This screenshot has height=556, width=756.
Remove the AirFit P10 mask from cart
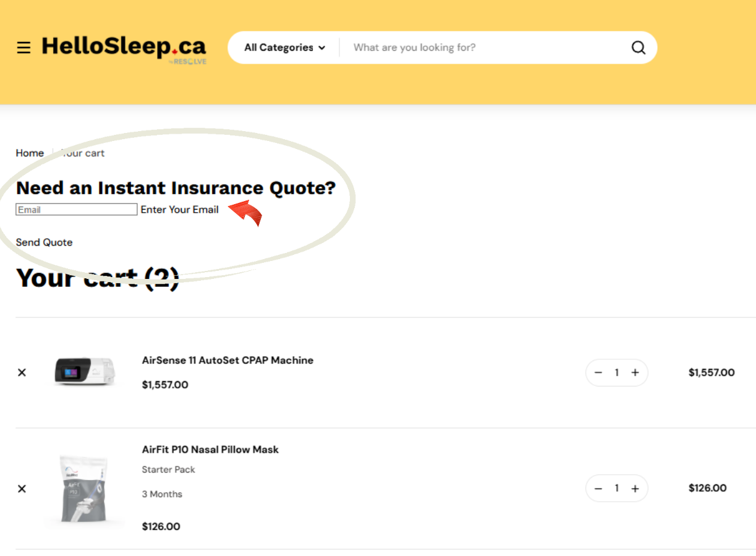click(22, 489)
